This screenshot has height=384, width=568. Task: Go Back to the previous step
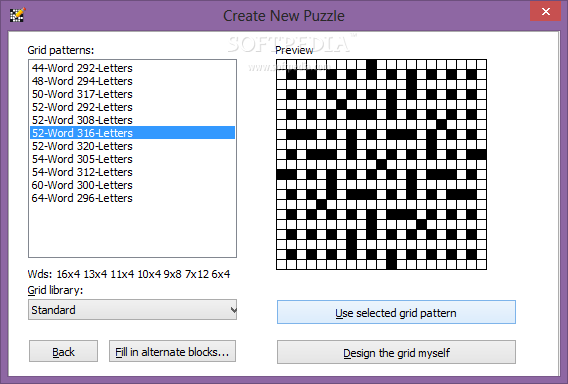coord(63,351)
